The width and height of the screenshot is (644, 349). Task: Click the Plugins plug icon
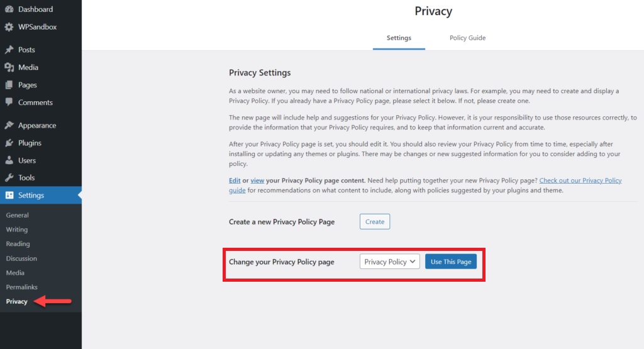pyautogui.click(x=9, y=143)
